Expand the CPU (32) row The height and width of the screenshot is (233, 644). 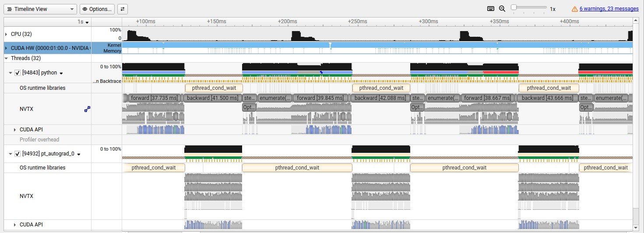(x=6, y=34)
